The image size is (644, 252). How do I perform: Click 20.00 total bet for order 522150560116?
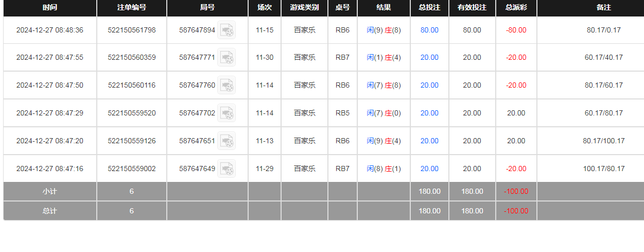(429, 86)
